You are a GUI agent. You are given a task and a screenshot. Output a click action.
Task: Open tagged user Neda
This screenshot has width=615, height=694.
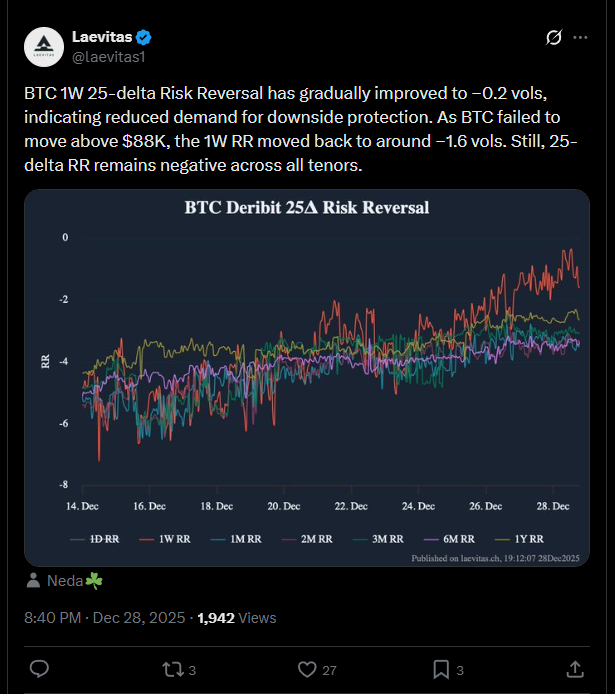click(x=68, y=580)
